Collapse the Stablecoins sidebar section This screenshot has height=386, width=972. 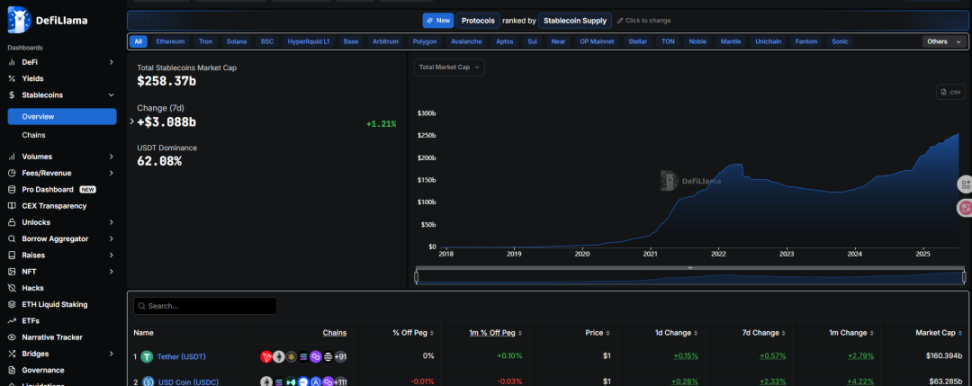pos(111,95)
